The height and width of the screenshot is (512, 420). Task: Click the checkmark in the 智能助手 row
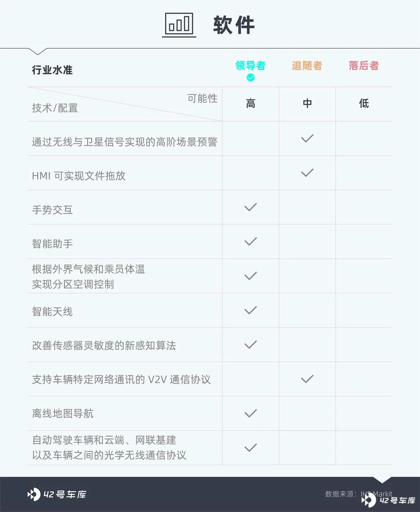[x=251, y=242]
